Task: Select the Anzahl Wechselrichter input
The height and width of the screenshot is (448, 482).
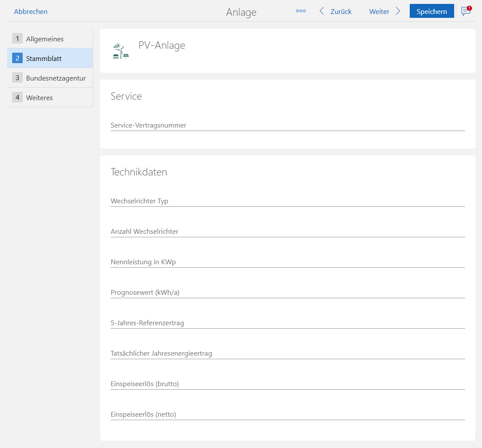Action: coord(287,232)
